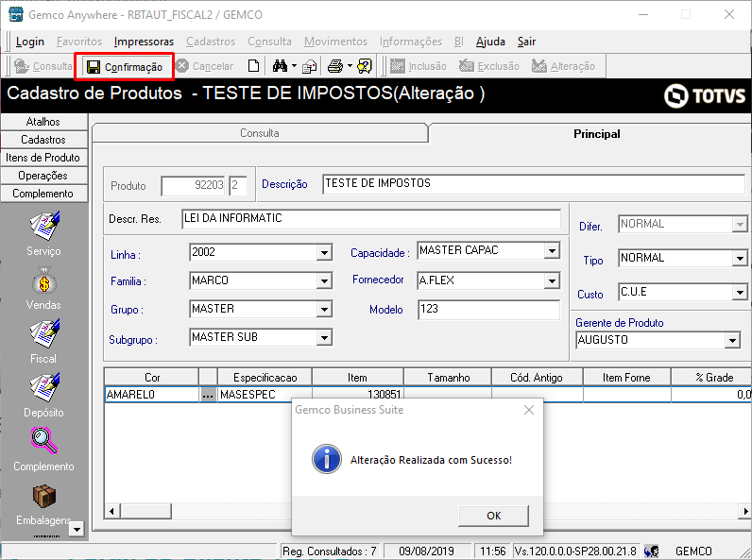752x560 pixels.
Task: Click the Sair menu item
Action: pos(526,42)
